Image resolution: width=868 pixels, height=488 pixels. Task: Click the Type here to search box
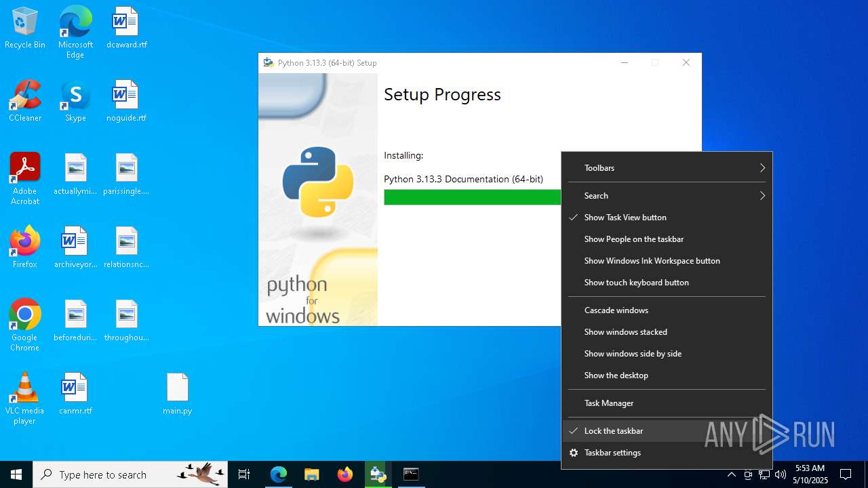[130, 474]
